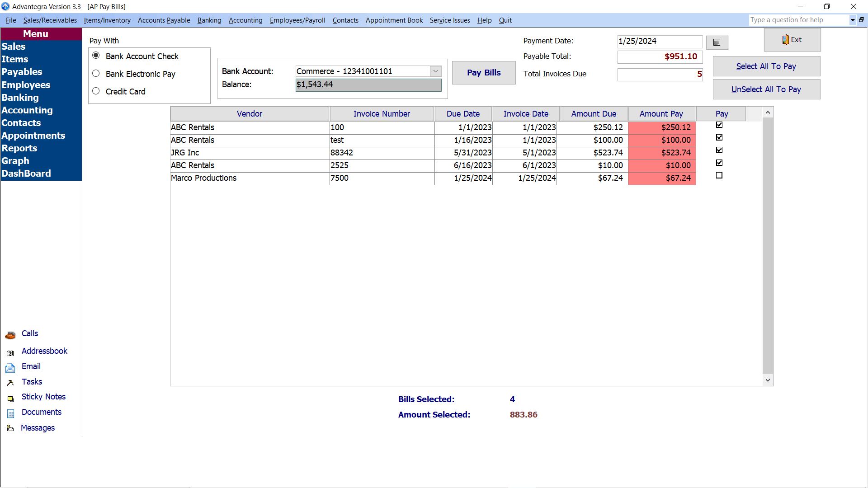Click UnSelect All To Pay button
Image resolution: width=868 pixels, height=488 pixels.
pos(766,89)
